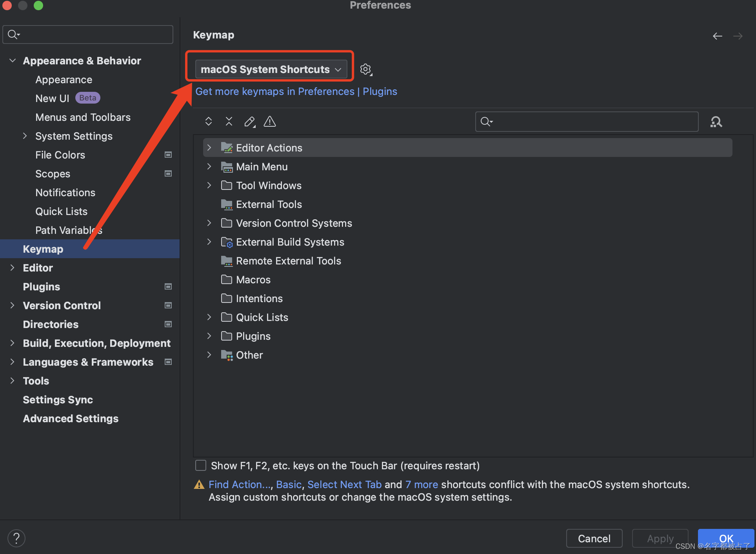Image resolution: width=756 pixels, height=554 pixels.
Task: Select Keymap in the sidebar
Action: click(x=43, y=249)
